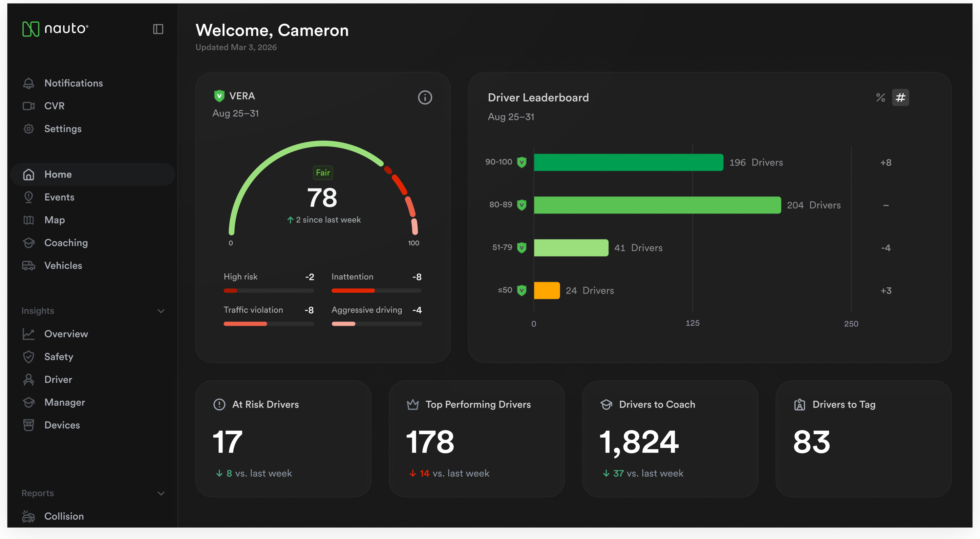Open the Settings gear icon

click(29, 129)
